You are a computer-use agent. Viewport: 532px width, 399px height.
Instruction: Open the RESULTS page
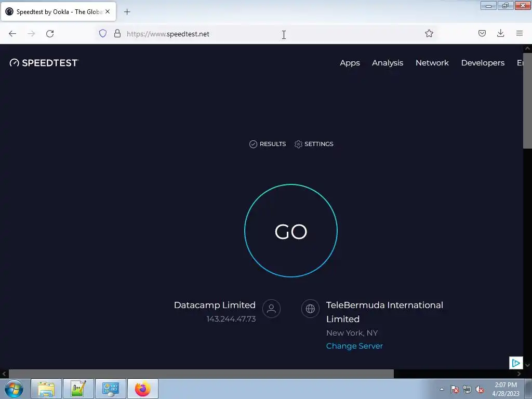coord(268,144)
